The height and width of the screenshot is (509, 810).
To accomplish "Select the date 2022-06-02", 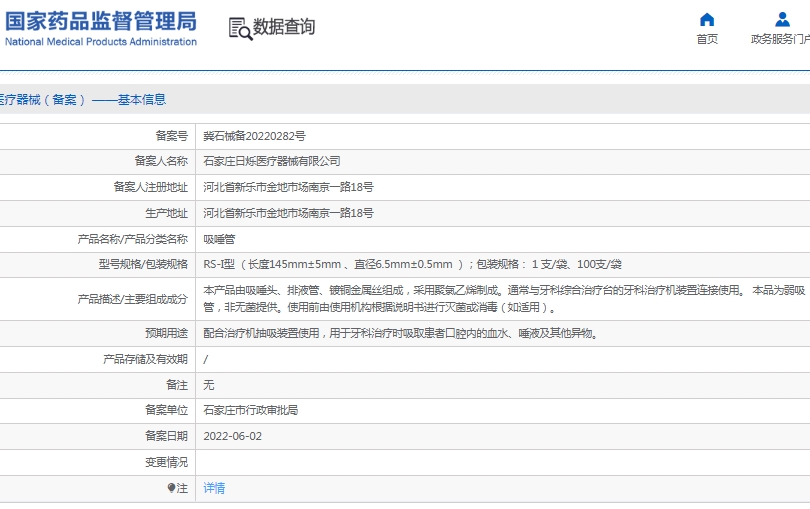I will [x=232, y=436].
